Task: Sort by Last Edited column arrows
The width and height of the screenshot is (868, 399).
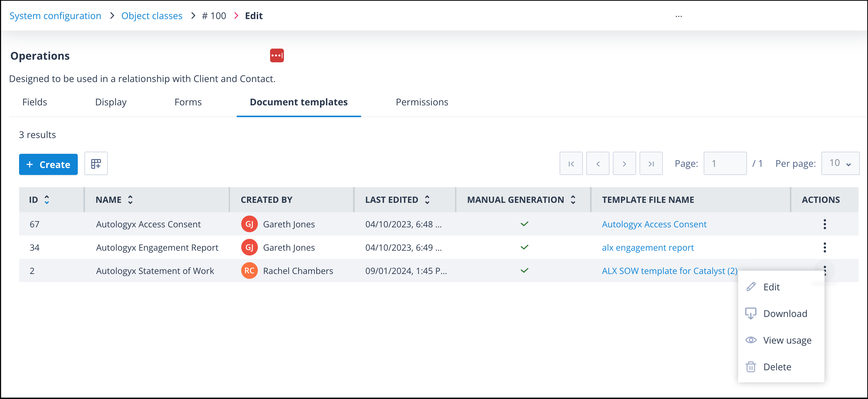Action: point(427,200)
